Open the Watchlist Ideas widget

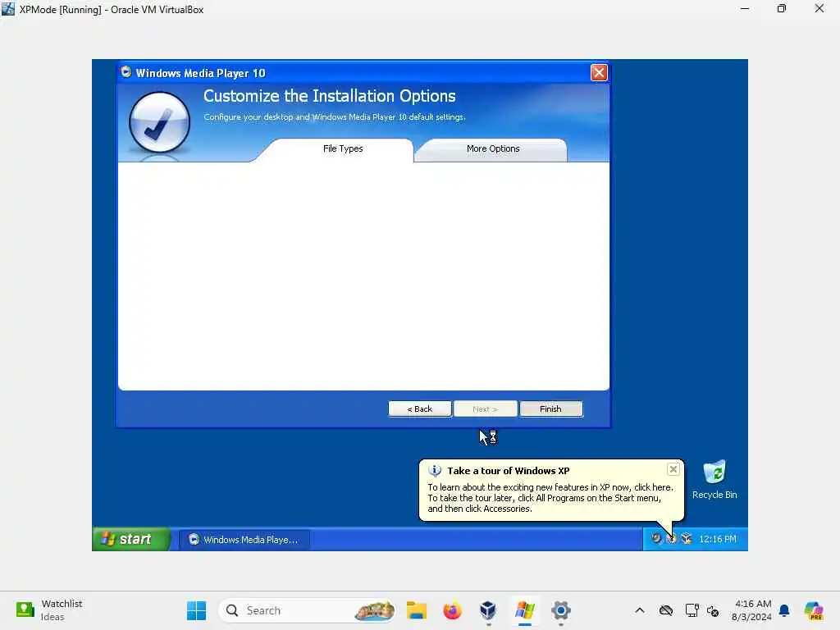(x=49, y=610)
